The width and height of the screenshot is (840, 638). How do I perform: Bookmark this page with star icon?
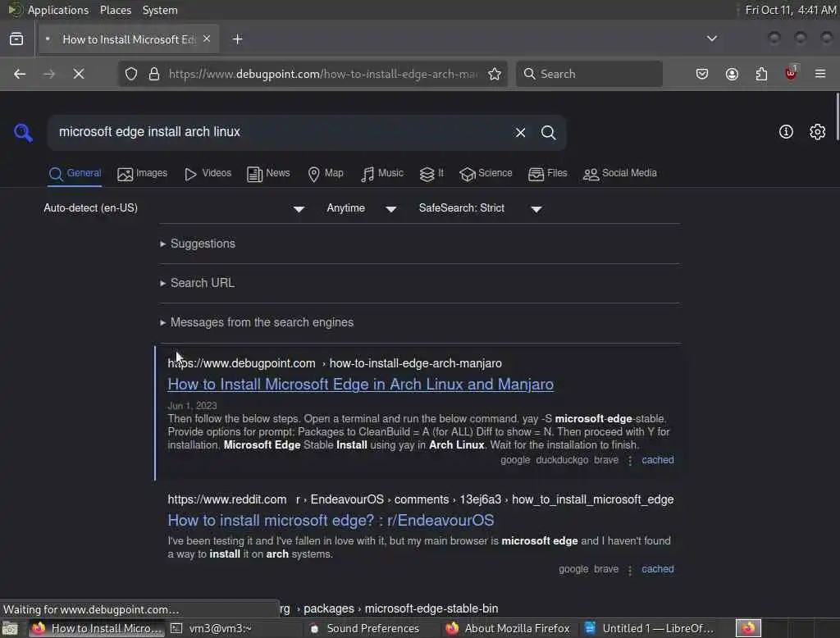(x=495, y=74)
